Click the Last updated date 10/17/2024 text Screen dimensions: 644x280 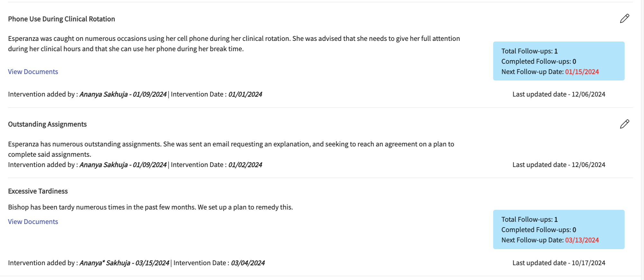[x=559, y=263]
